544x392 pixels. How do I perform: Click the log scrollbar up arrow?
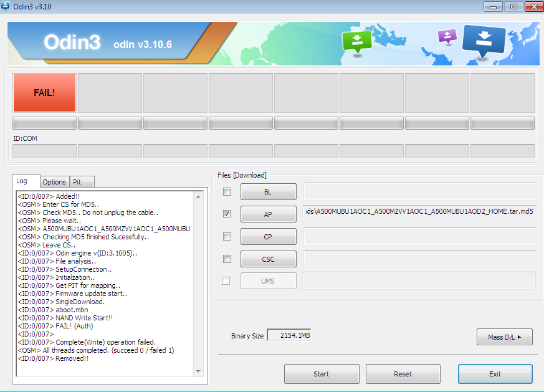(x=198, y=197)
